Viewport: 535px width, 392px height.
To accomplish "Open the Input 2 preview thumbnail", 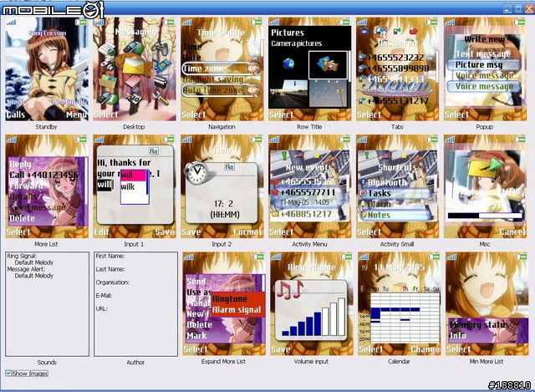I will coord(222,186).
